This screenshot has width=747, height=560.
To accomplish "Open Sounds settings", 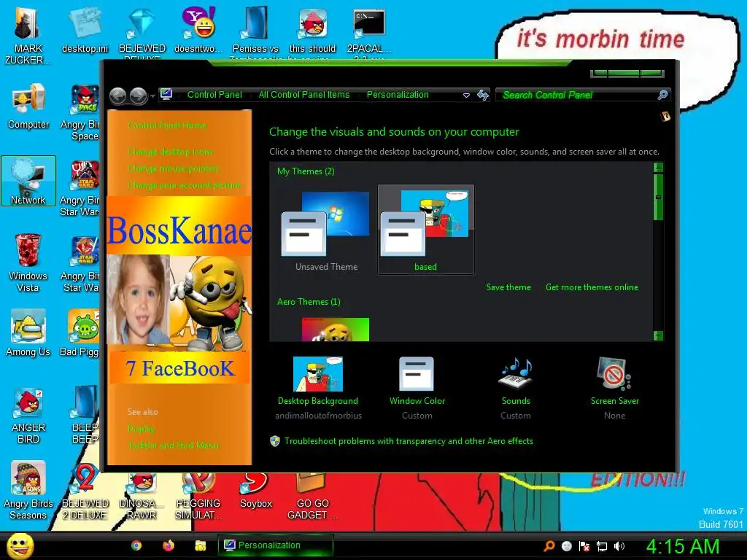I will 516,388.
